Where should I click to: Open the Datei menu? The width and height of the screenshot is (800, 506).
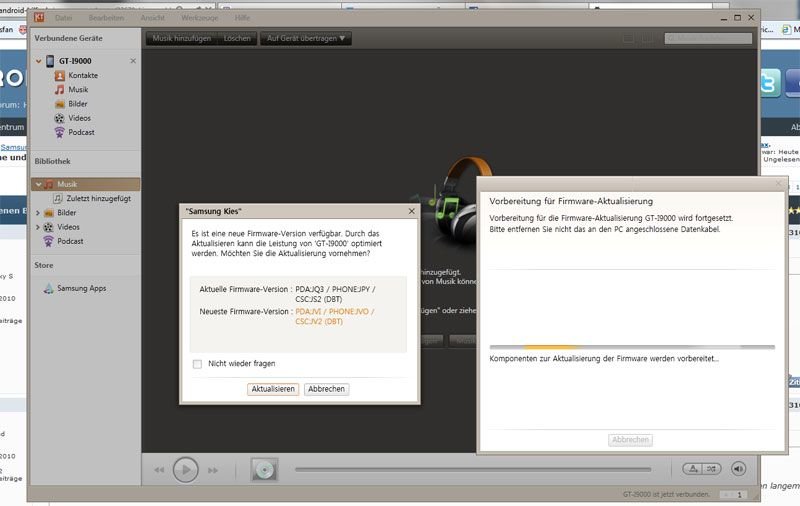point(64,18)
